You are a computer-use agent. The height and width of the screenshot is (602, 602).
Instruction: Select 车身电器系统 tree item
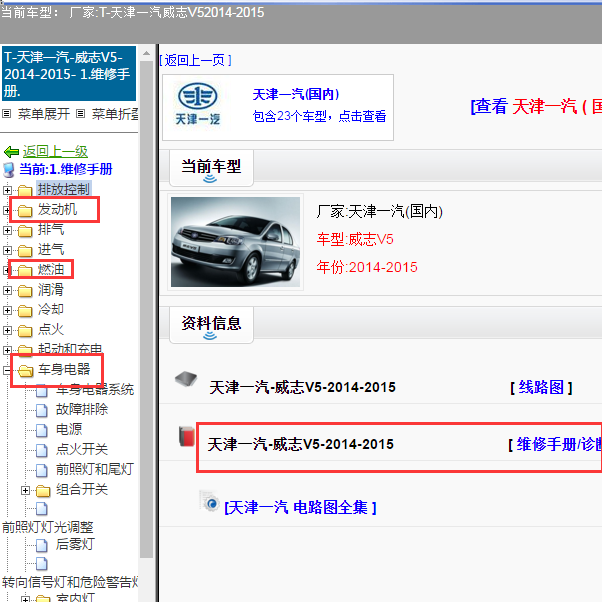click(95, 390)
